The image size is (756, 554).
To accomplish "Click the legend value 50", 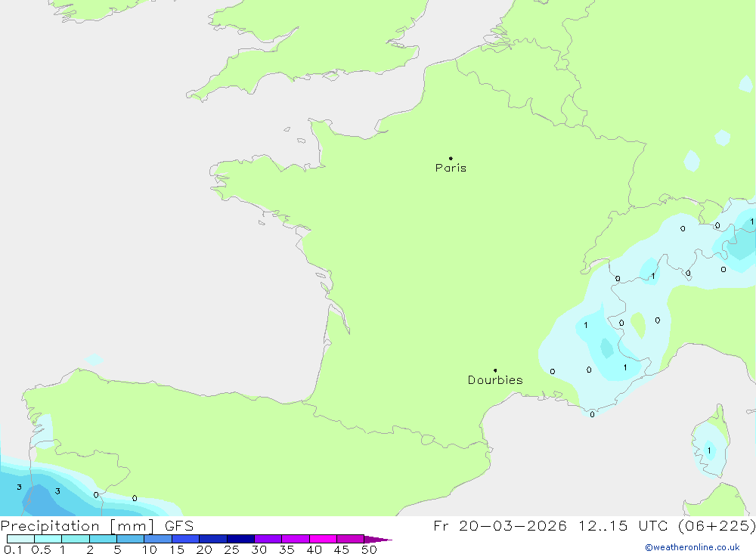I will pyautogui.click(x=369, y=549).
